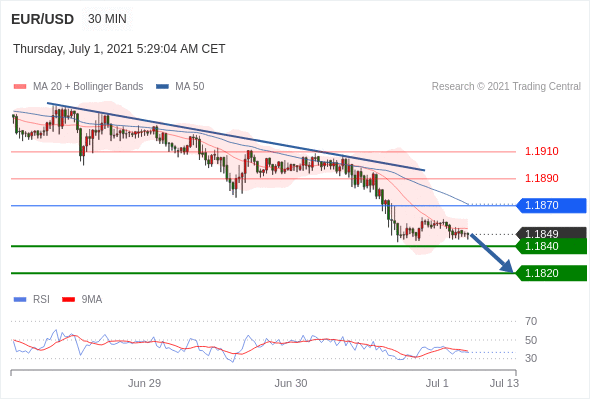Click the RSI 70 level label
The width and height of the screenshot is (590, 400).
(x=531, y=321)
